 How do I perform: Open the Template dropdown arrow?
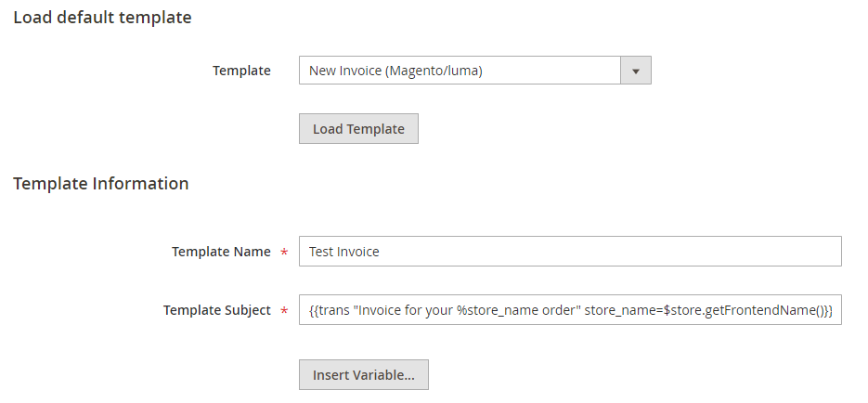click(636, 71)
